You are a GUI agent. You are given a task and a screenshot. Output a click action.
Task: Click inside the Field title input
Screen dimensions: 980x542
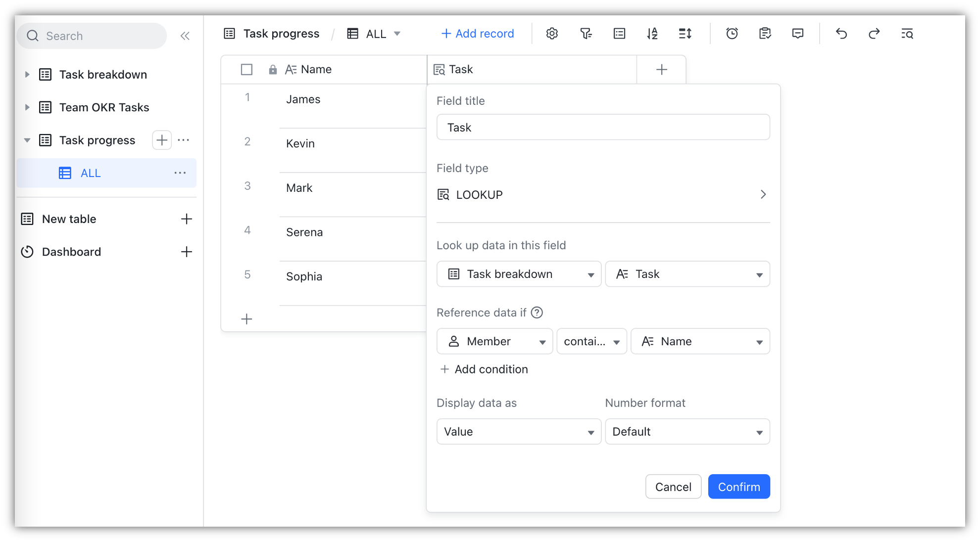(603, 127)
